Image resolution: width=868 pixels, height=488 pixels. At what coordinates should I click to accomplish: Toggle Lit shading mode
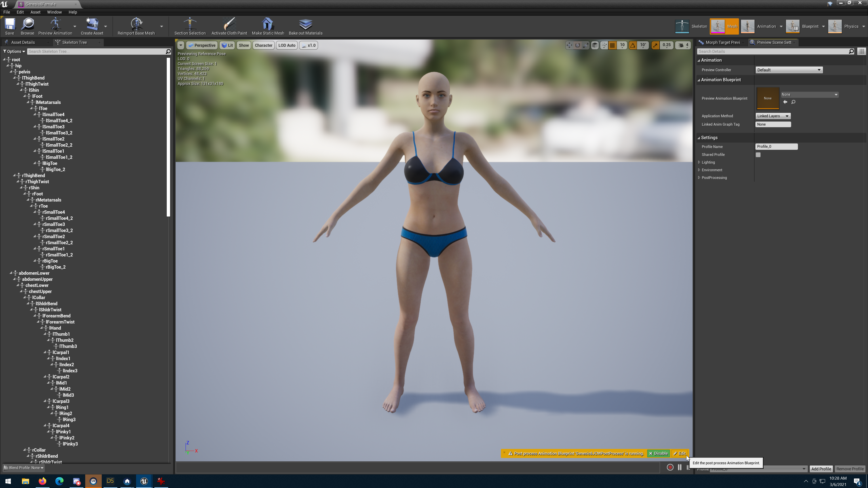[227, 45]
